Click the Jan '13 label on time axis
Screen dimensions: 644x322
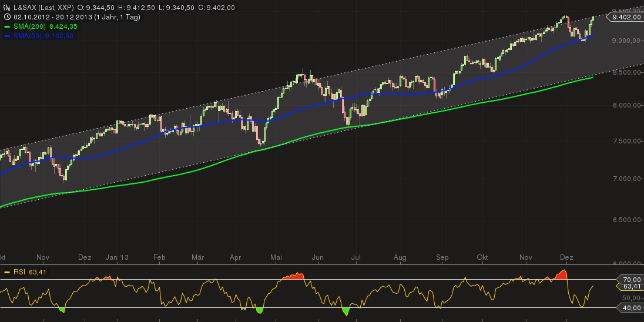coord(117,257)
